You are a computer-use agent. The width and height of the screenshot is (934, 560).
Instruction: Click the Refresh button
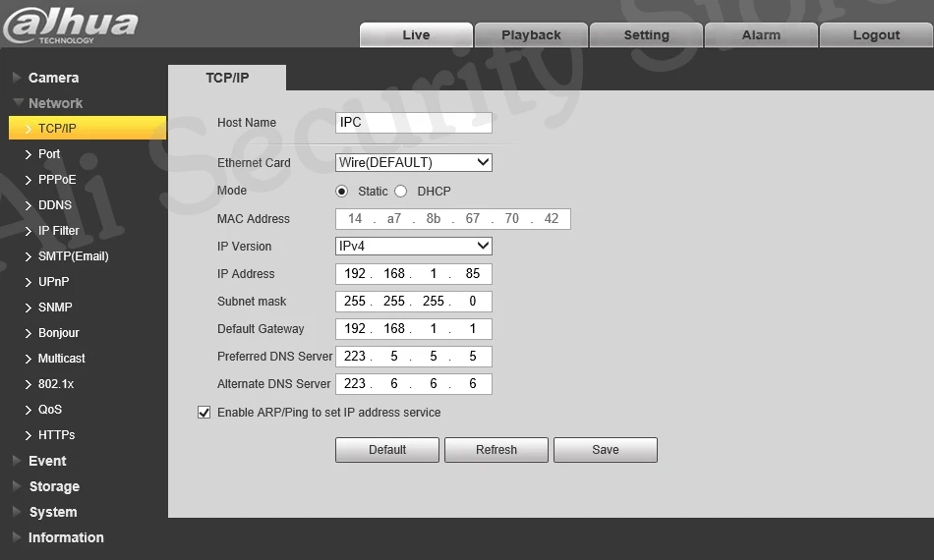pos(496,450)
